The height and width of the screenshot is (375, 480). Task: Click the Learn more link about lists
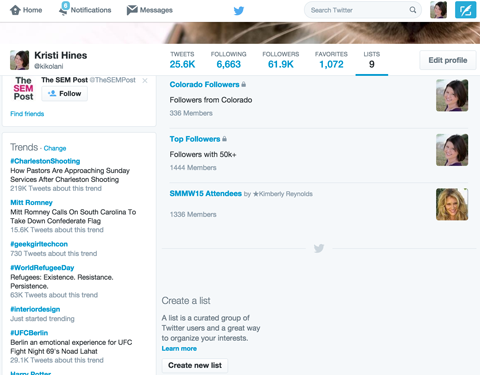[179, 349]
